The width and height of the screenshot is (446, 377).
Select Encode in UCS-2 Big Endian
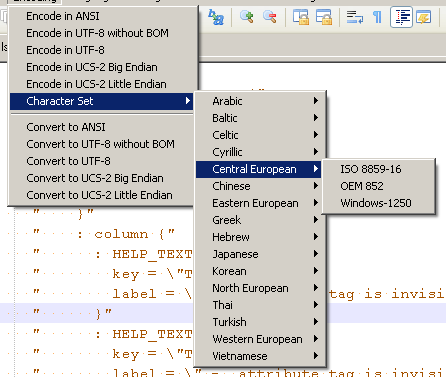tap(101, 67)
